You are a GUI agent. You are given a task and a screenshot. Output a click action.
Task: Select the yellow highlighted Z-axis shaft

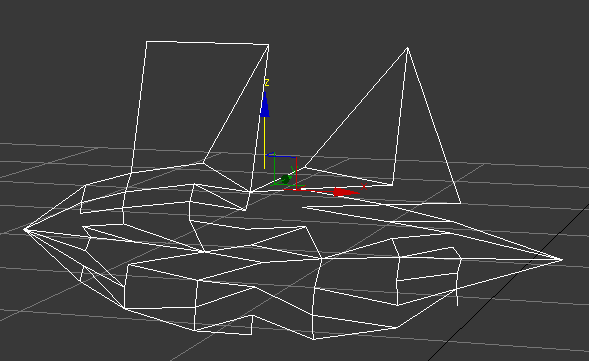coord(264,143)
